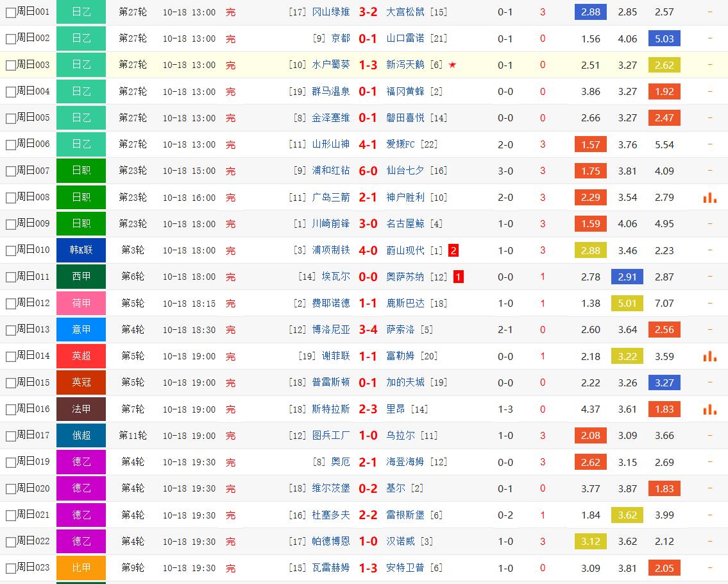This screenshot has width=728, height=584.
Task: Open team link 安特卫普
Action: point(405,568)
